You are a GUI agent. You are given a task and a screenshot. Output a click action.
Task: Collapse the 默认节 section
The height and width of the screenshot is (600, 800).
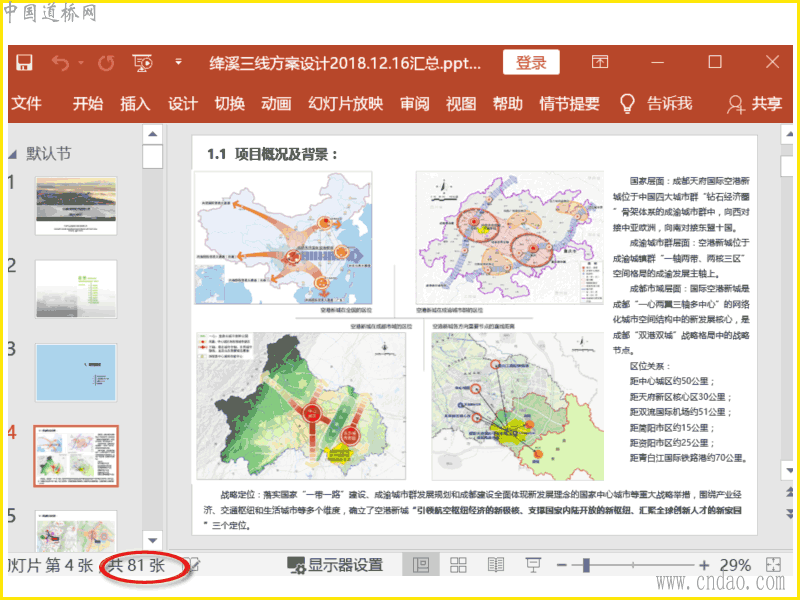click(x=13, y=154)
